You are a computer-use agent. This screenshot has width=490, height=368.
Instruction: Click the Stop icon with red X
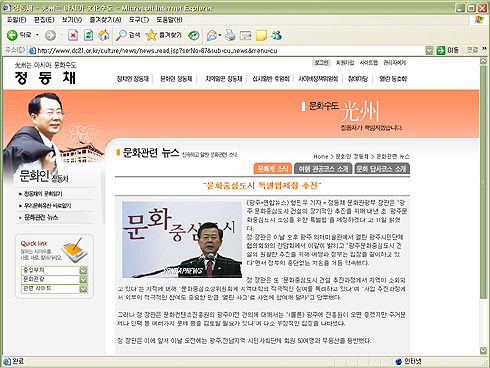73,35
